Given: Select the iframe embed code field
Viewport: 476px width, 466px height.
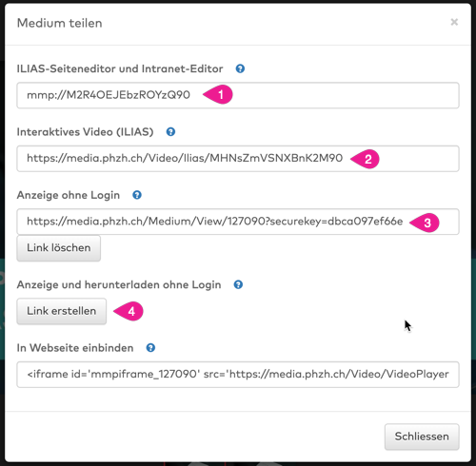Looking at the screenshot, I should (238, 375).
